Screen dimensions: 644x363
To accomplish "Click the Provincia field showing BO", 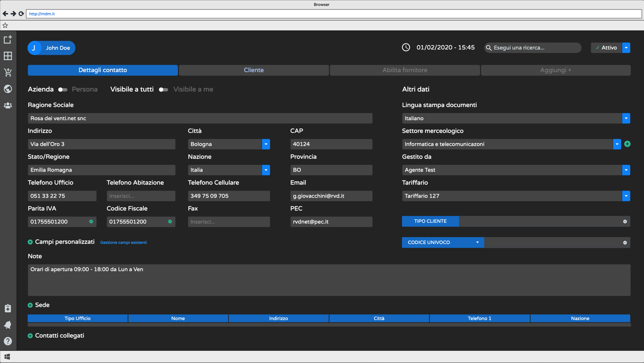I will click(x=331, y=170).
